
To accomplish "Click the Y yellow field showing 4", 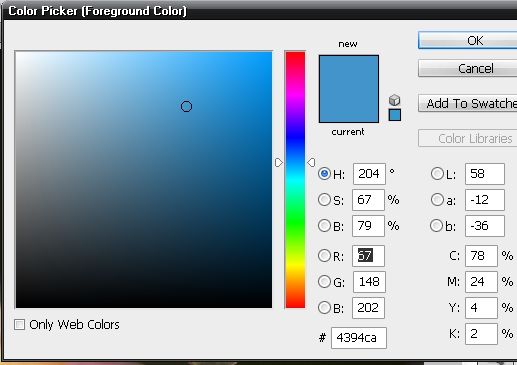I will click(481, 308).
